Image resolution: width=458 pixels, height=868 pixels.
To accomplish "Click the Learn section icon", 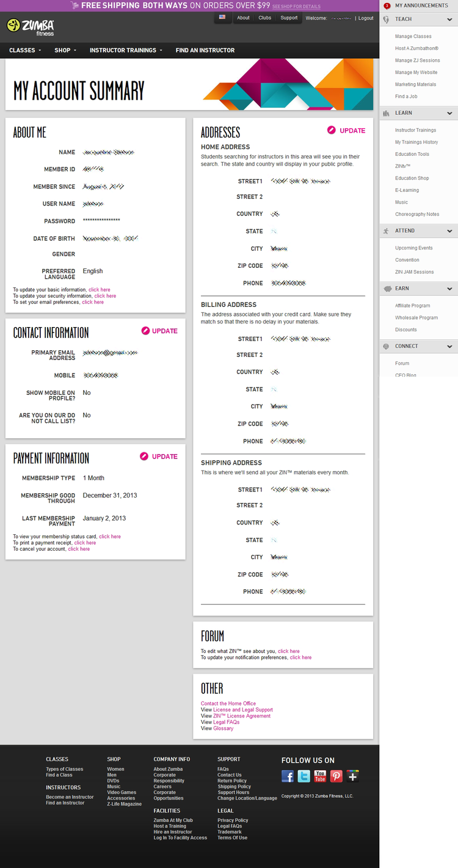I will click(387, 113).
